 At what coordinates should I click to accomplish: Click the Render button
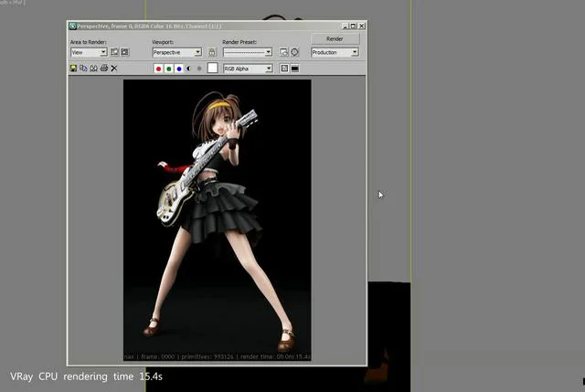335,38
